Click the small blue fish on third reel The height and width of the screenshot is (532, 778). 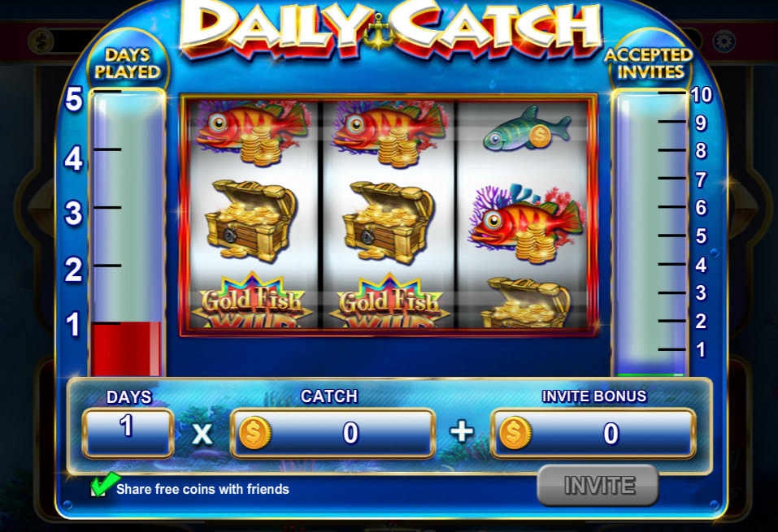[527, 129]
